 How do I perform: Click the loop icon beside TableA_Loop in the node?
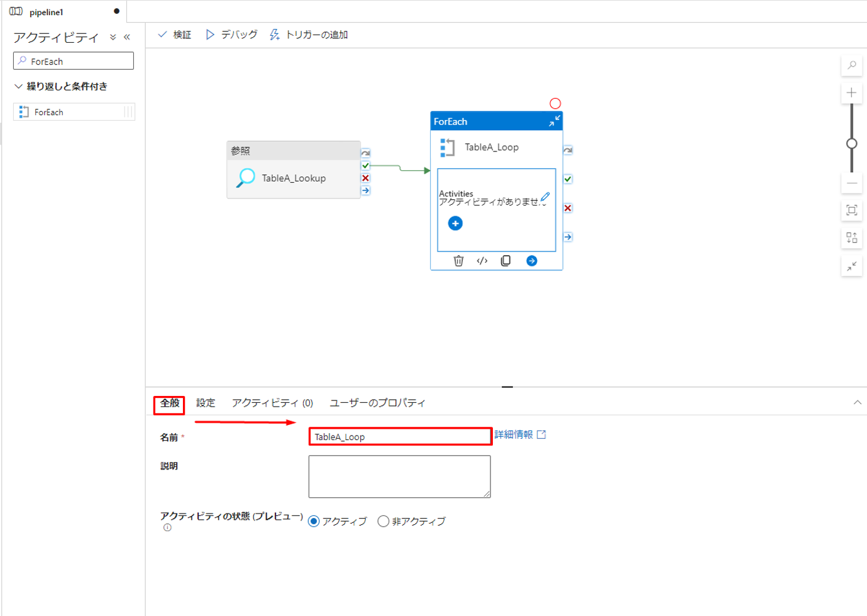448,148
